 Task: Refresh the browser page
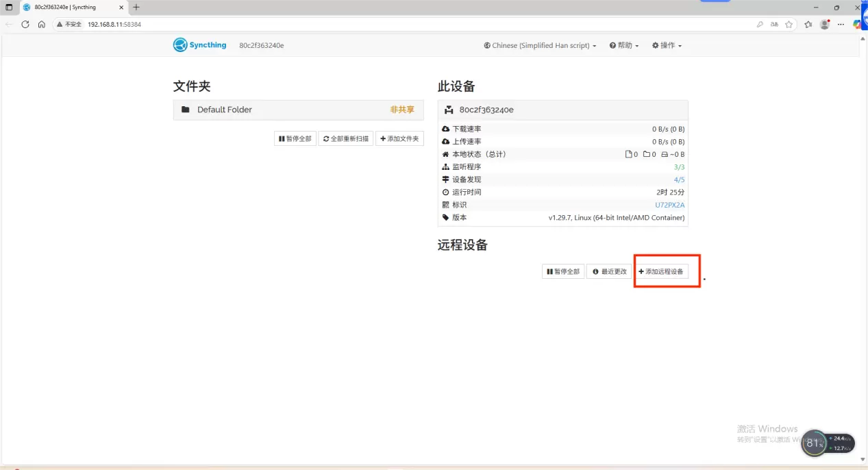pos(25,24)
